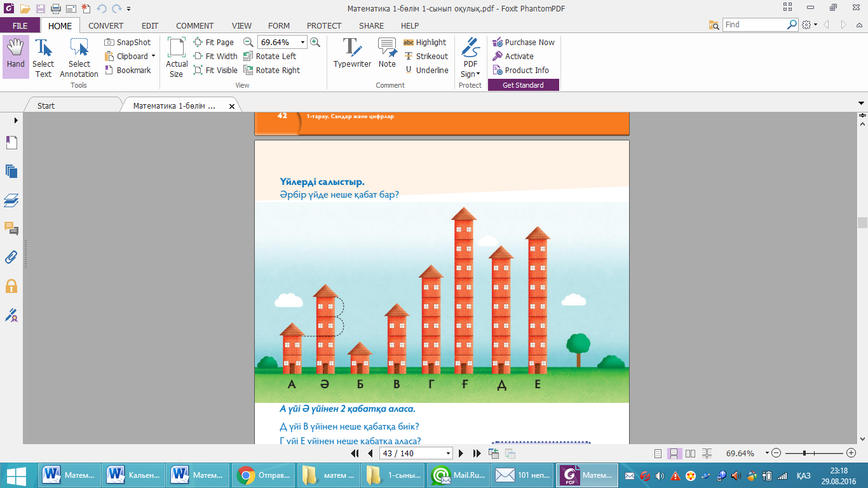Open the attachments panel paperclip icon
Screen dimensions: 868x488
pyautogui.click(x=11, y=257)
